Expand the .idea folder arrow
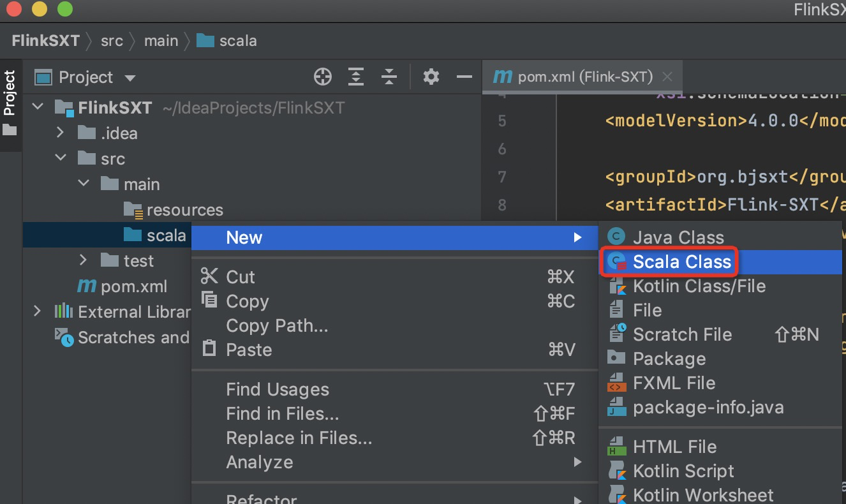This screenshot has height=504, width=846. pos(61,133)
